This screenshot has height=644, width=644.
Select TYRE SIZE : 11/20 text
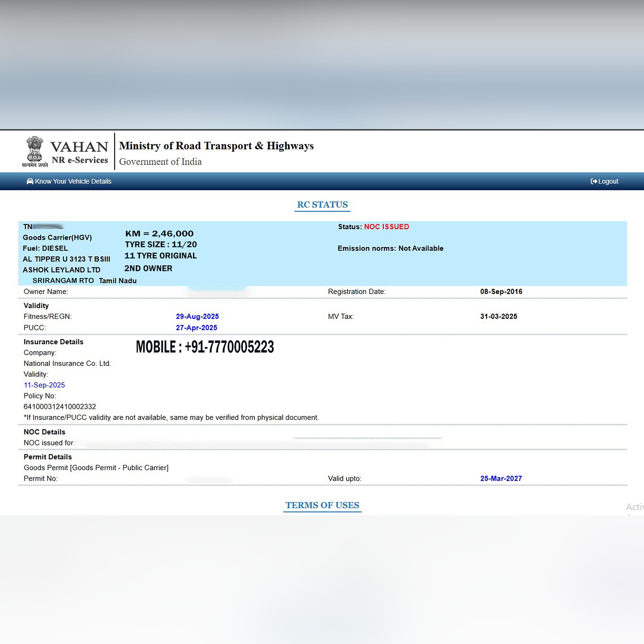(x=161, y=245)
